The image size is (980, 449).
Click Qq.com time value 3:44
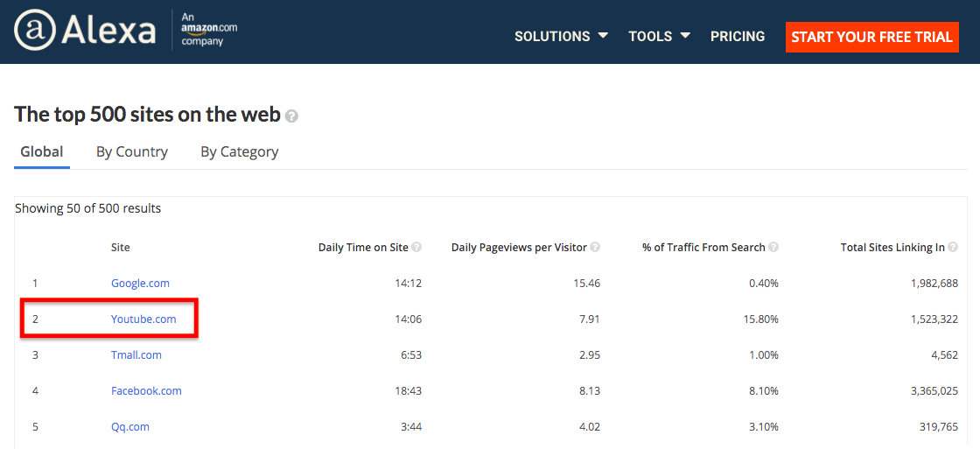(x=410, y=428)
